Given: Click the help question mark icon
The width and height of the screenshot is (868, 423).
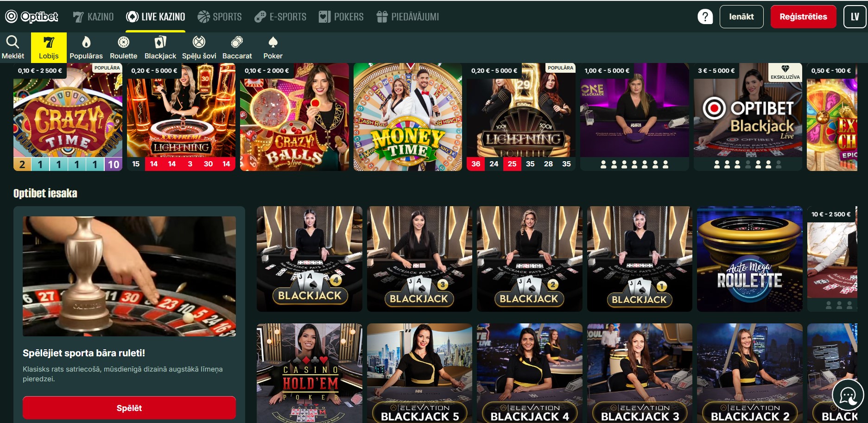Looking at the screenshot, I should 705,17.
